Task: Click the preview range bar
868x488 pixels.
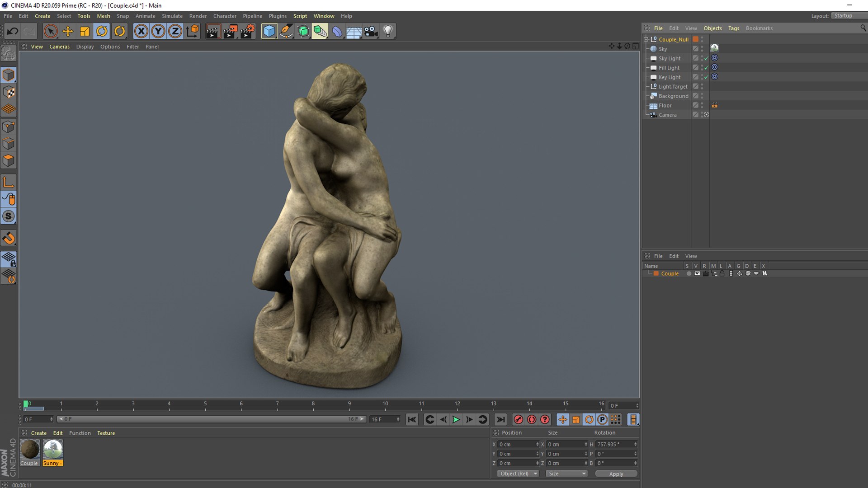Action: [x=212, y=419]
